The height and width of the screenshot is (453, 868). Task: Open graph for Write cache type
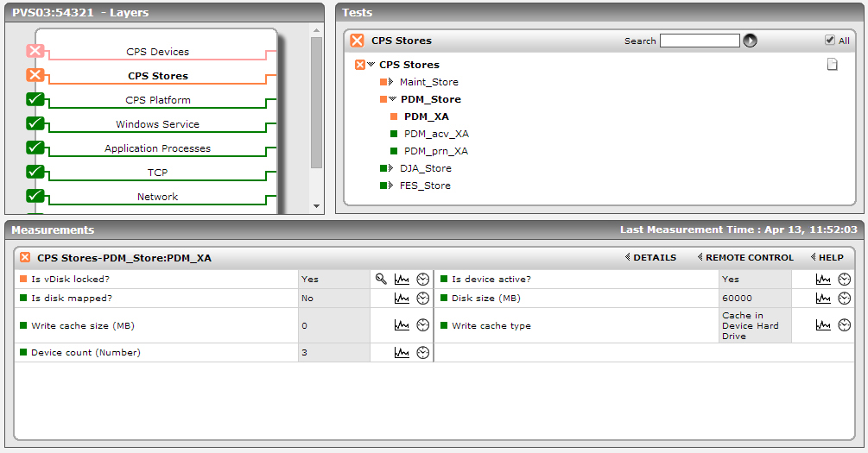(823, 325)
